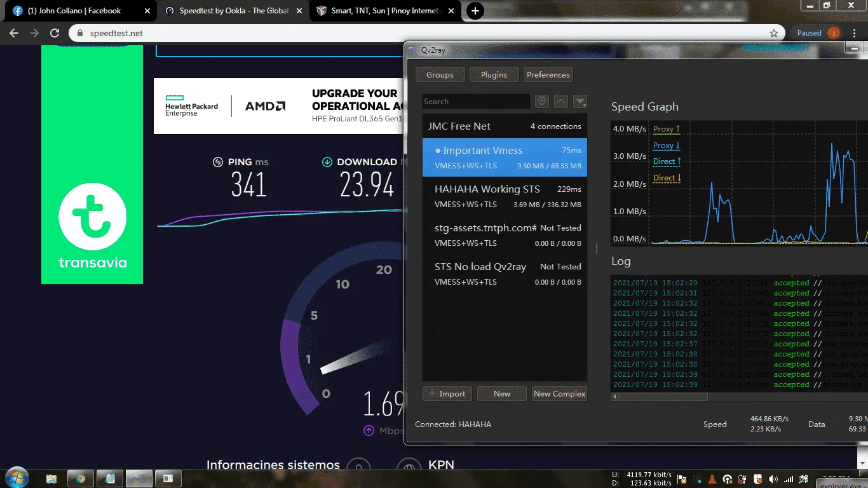Click the DOWNLOAD arrow icon on Speedtest
The width and height of the screenshot is (868, 488).
pos(327,162)
